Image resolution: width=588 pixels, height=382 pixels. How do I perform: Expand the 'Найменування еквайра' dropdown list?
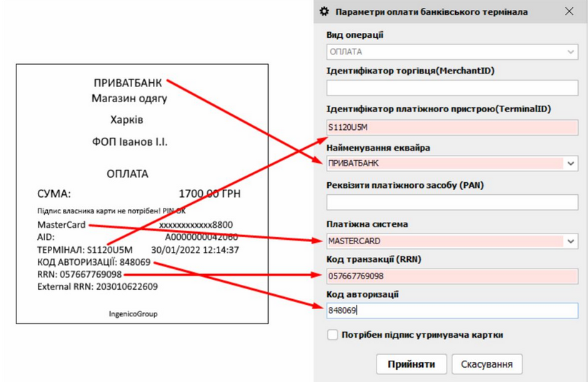[571, 164]
